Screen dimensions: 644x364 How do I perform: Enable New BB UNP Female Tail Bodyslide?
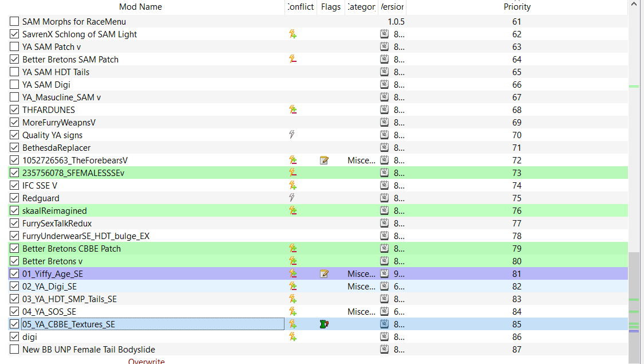(14, 349)
